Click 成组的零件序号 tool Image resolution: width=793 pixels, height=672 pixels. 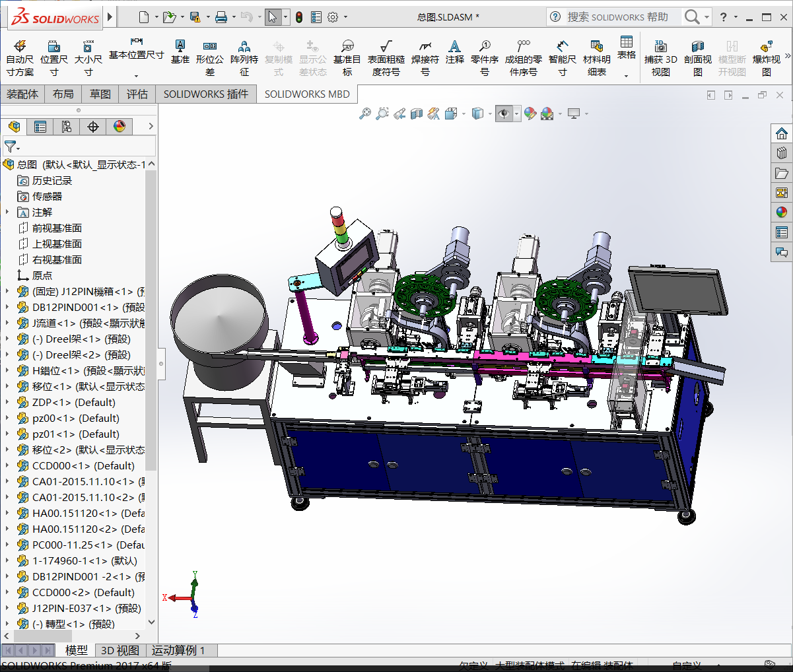pos(524,58)
